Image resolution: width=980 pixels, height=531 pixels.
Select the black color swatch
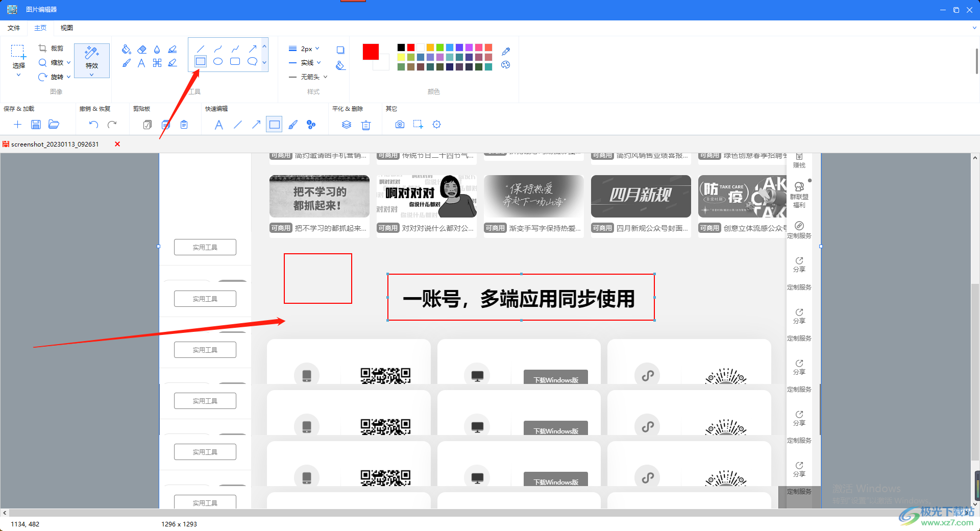pyautogui.click(x=401, y=47)
